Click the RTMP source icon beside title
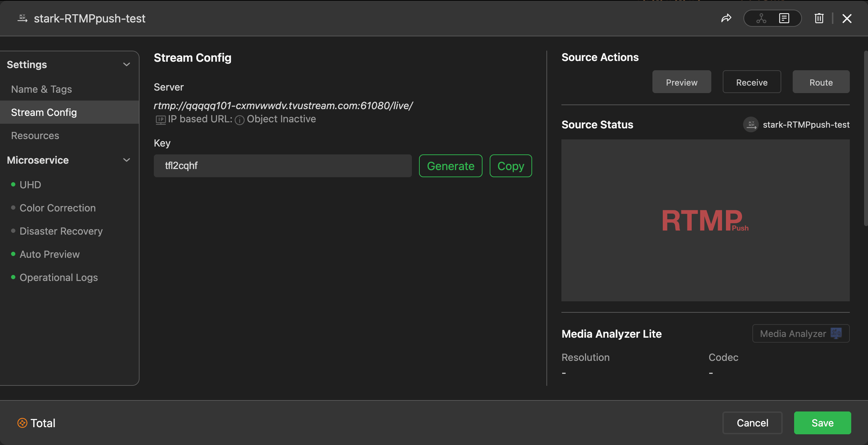868x445 pixels. click(22, 18)
